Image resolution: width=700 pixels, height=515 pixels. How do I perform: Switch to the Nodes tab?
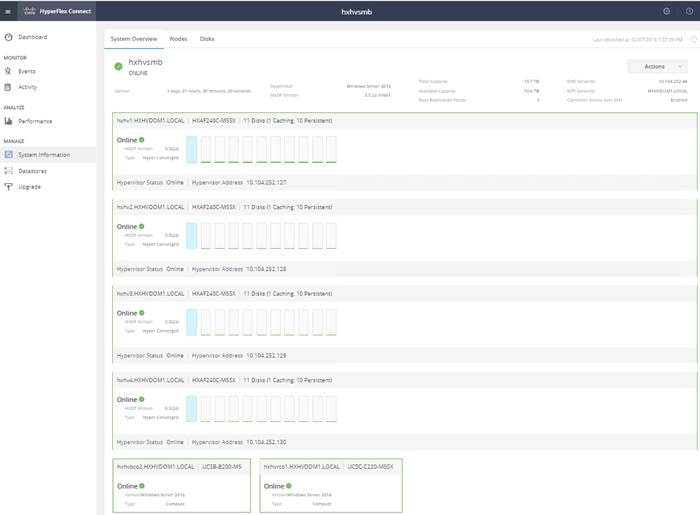(178, 39)
